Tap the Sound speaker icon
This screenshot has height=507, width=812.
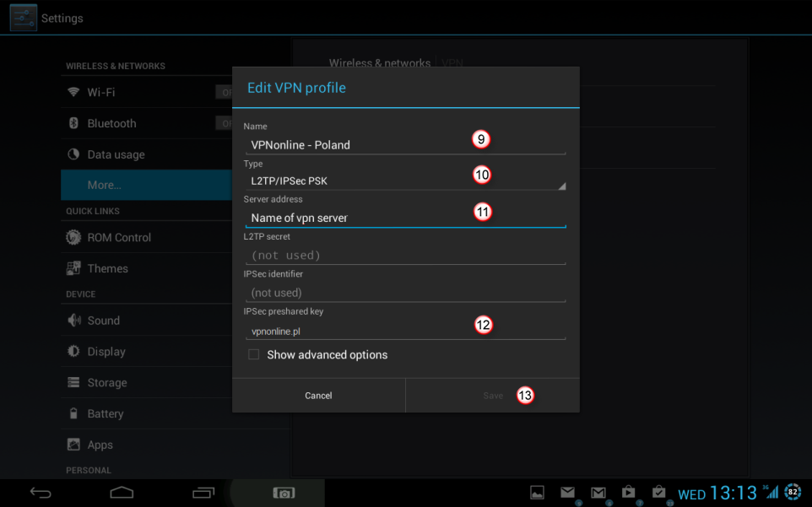tap(74, 321)
